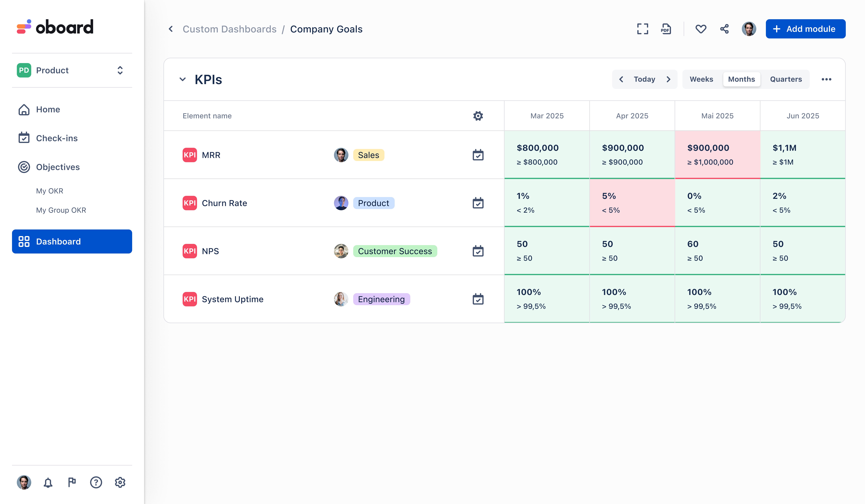Select My Group OKR sidebar link
Screen dimensions: 865x504
click(x=61, y=210)
